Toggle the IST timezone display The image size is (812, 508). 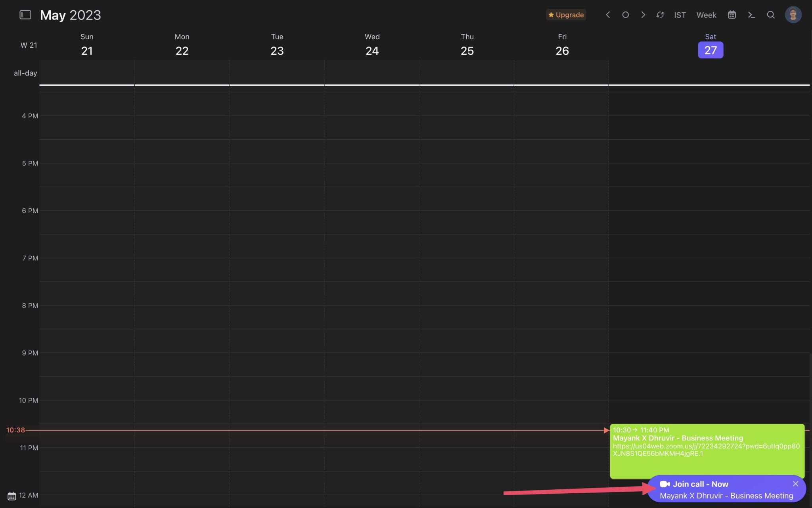click(680, 15)
